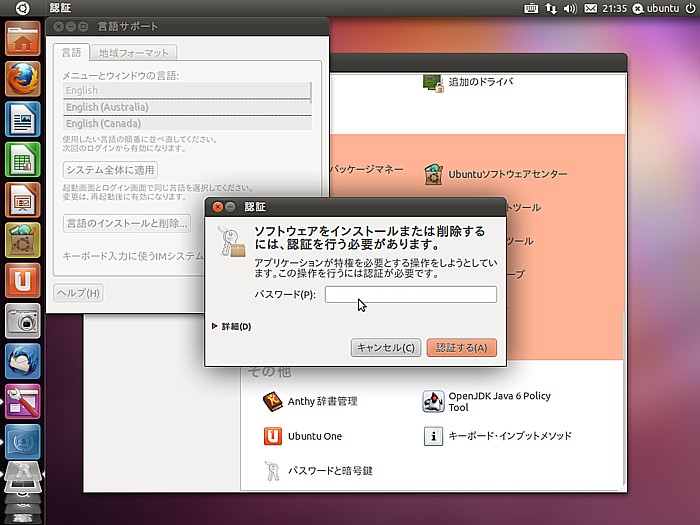700x525 pixels.
Task: Launch Thunderbird mail from the launcher
Action: [x=23, y=361]
